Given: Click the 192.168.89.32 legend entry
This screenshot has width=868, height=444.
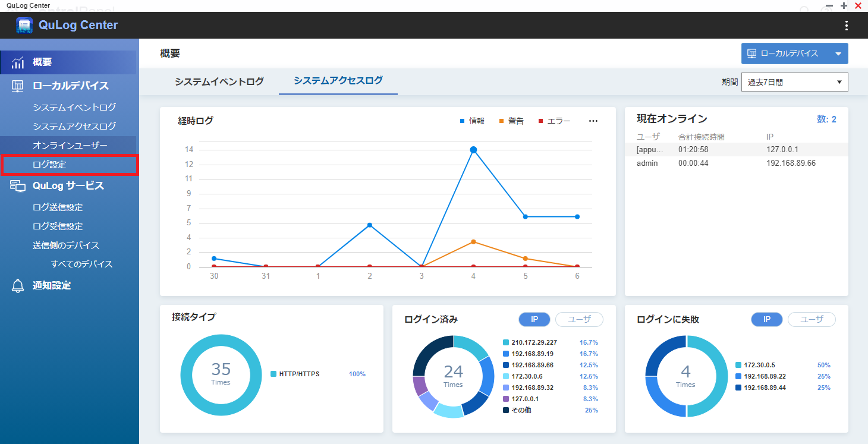Looking at the screenshot, I should [x=528, y=388].
